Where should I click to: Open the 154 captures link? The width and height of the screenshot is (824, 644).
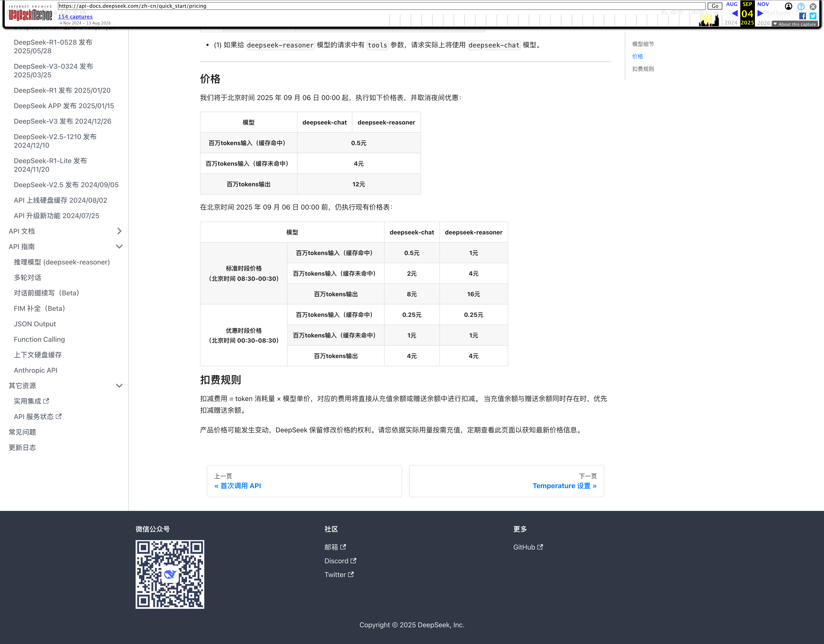coord(75,17)
